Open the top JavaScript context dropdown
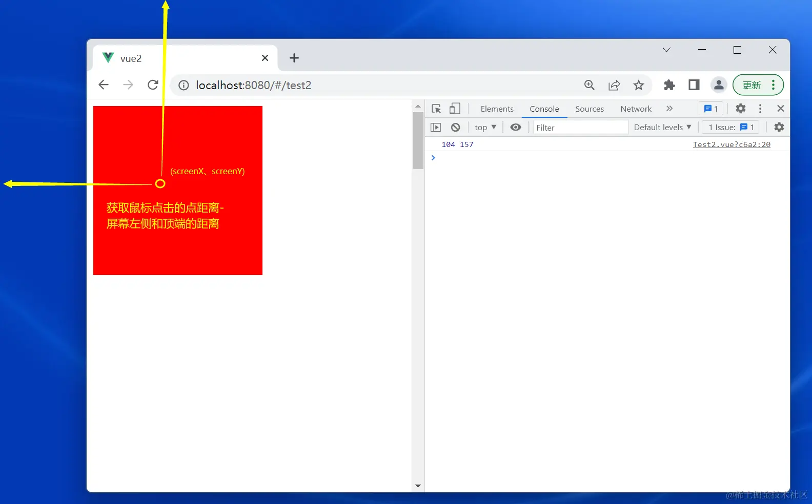 point(485,127)
